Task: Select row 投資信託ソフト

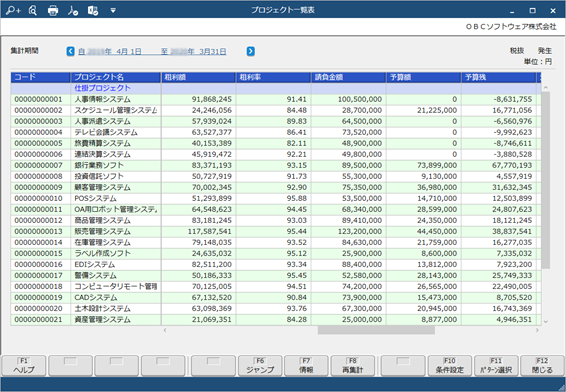Action: [276, 176]
